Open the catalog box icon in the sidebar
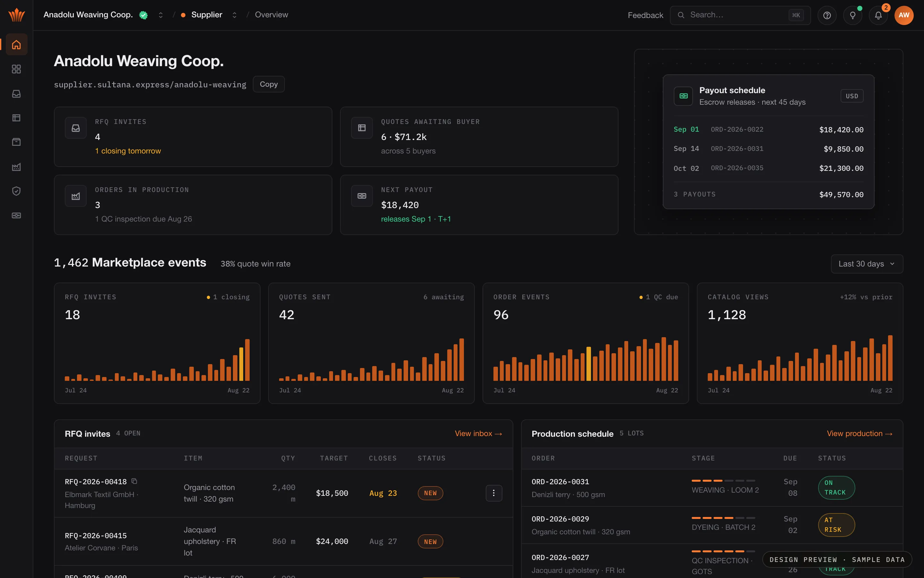This screenshot has height=578, width=924. 16,142
